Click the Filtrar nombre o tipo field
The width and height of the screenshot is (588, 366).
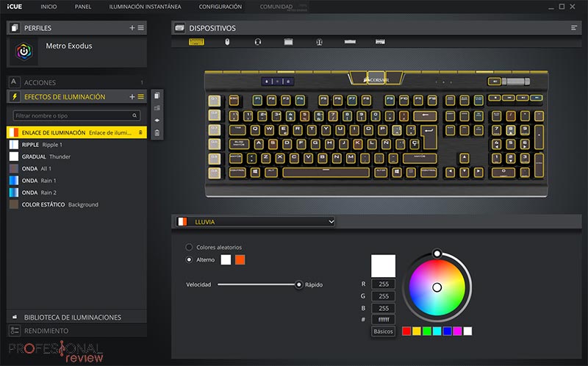(x=76, y=115)
